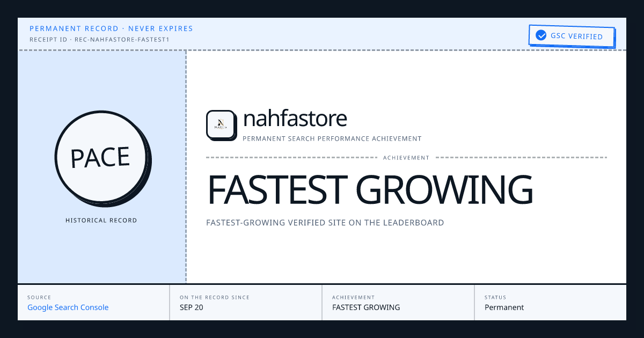Image resolution: width=644 pixels, height=338 pixels.
Task: Click "PERMANENT SEARCH PERFORMANCE ACHIEVEMENT" subtitle
Action: (332, 138)
